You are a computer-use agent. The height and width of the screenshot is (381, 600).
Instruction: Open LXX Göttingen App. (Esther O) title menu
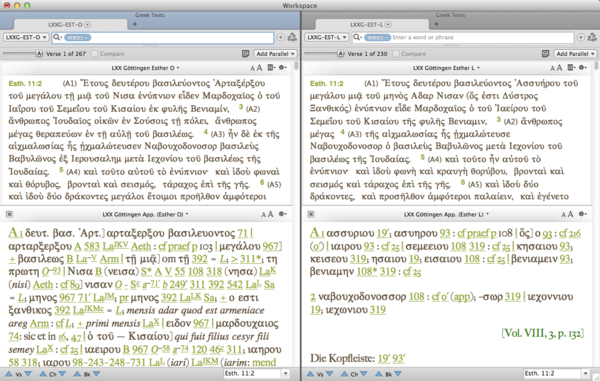point(145,215)
